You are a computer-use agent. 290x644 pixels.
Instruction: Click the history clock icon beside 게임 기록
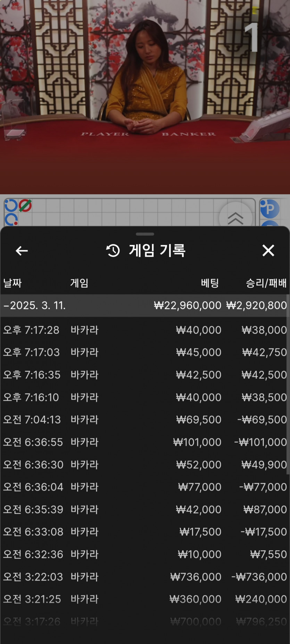click(113, 251)
